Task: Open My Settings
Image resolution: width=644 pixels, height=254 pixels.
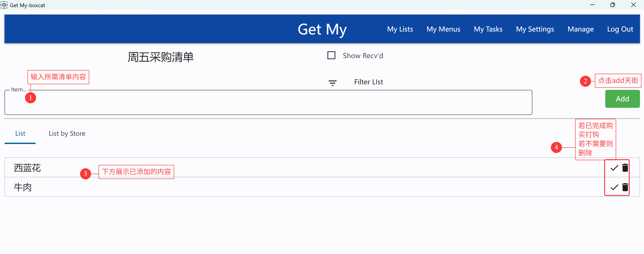Action: pyautogui.click(x=535, y=29)
